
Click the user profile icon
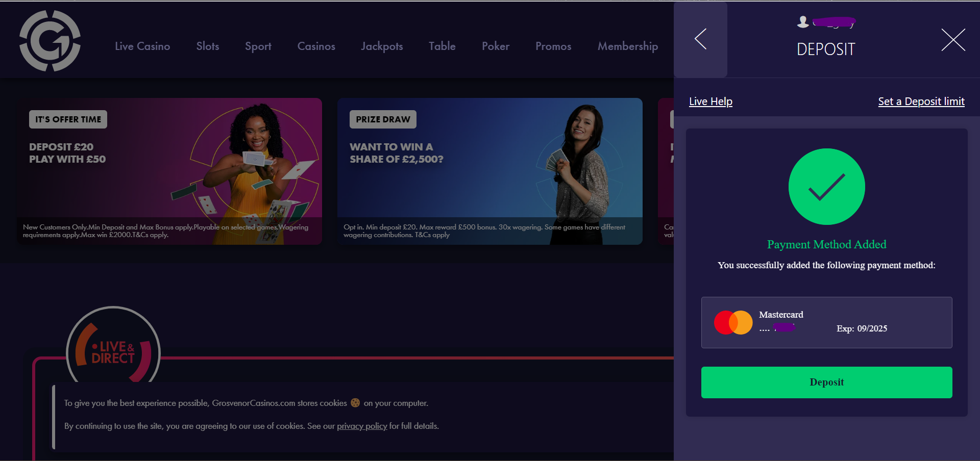tap(803, 21)
